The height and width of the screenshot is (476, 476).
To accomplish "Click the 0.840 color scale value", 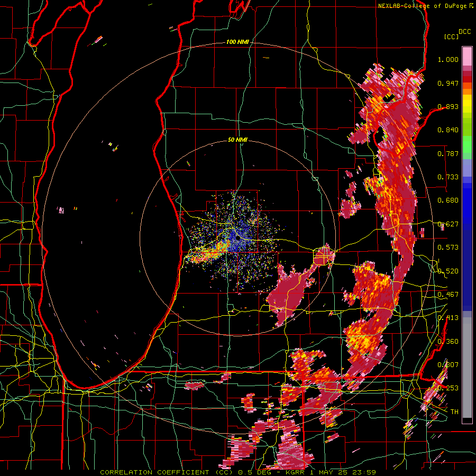I will tap(448, 130).
